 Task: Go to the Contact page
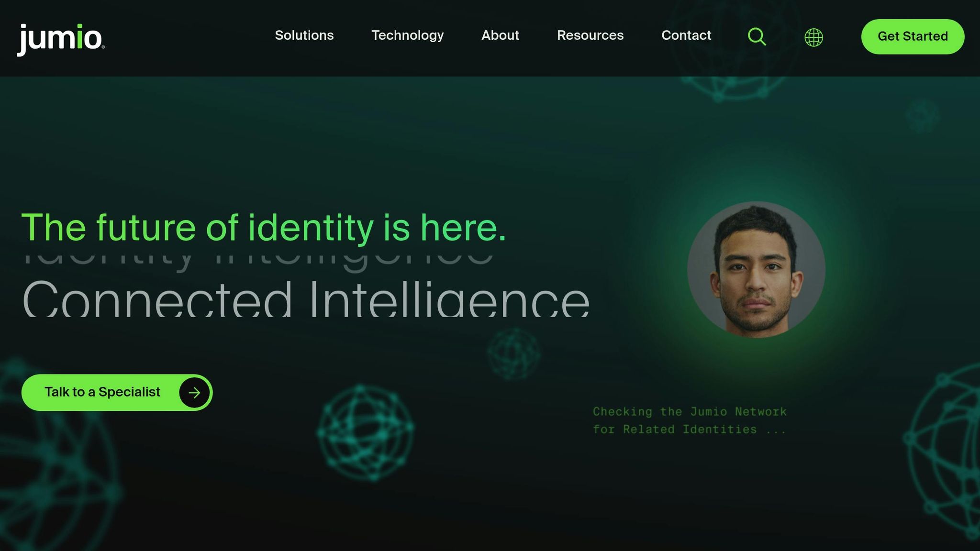[686, 35]
